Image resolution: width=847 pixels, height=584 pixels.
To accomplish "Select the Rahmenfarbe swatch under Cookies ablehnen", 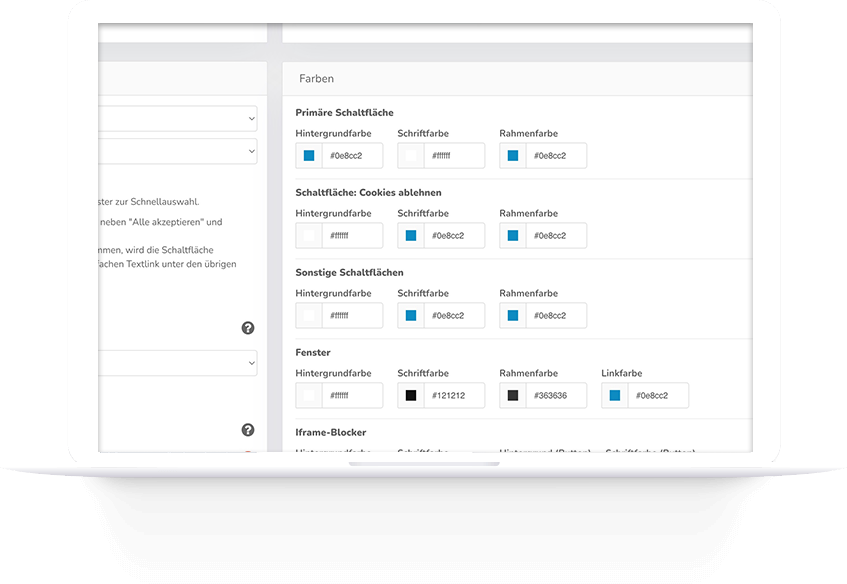I will coord(512,235).
